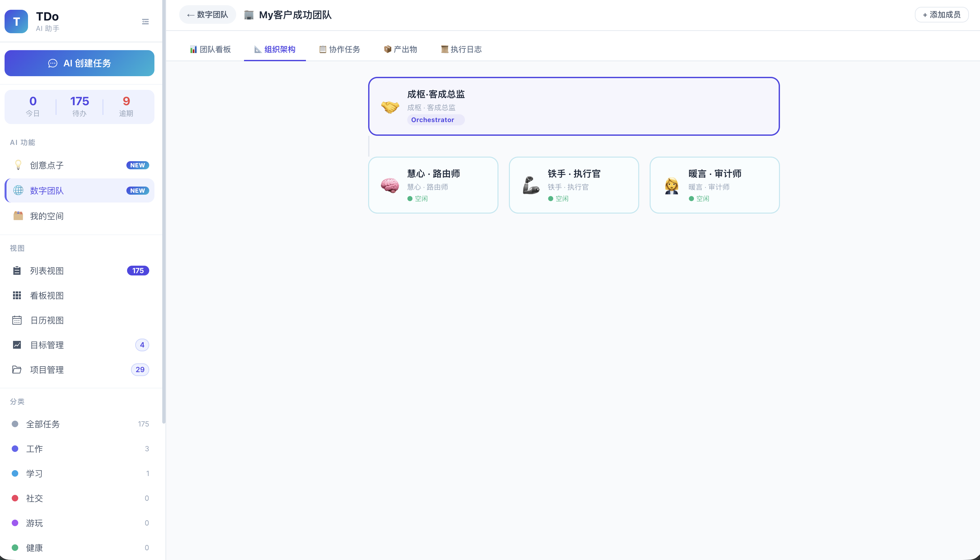The width and height of the screenshot is (980, 560).
Task: Click the building icon next to My客户成功团队
Action: [249, 15]
